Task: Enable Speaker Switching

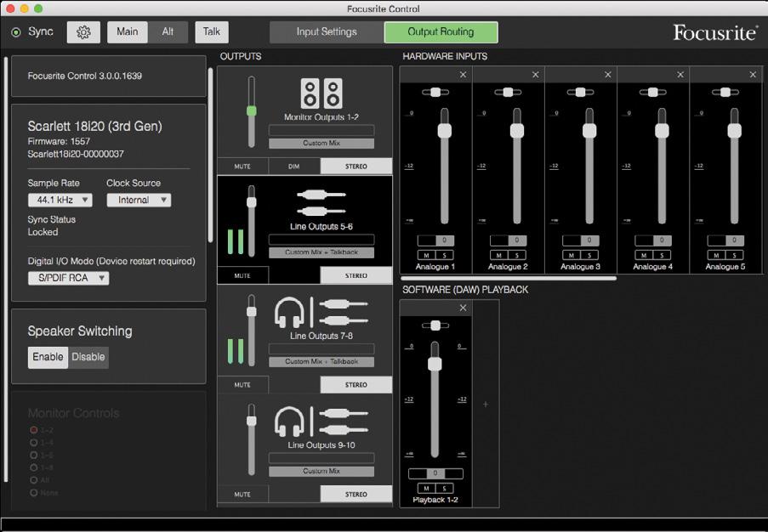Action: 48,357
